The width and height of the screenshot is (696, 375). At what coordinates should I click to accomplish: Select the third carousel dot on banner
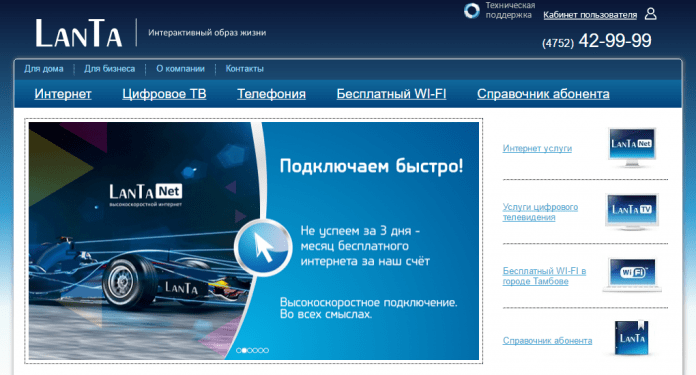(x=250, y=351)
